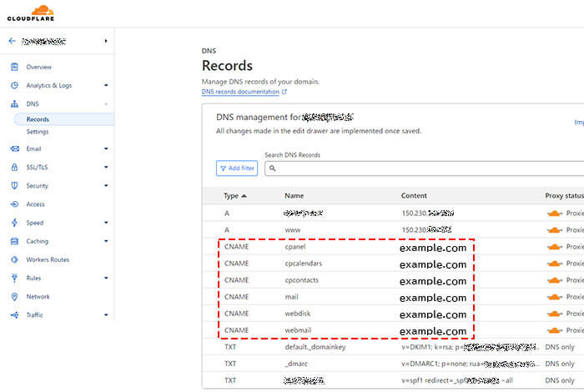Open the Network menu item

tap(38, 297)
